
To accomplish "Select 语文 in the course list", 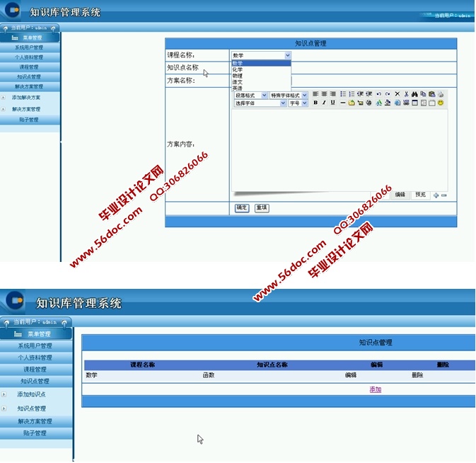I will click(261, 82).
